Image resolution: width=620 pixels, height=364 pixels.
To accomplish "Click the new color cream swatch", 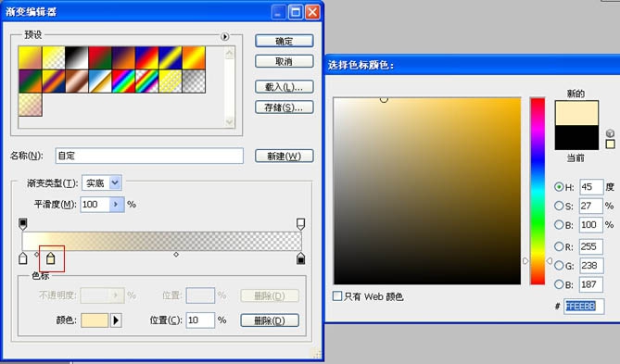I will click(576, 113).
